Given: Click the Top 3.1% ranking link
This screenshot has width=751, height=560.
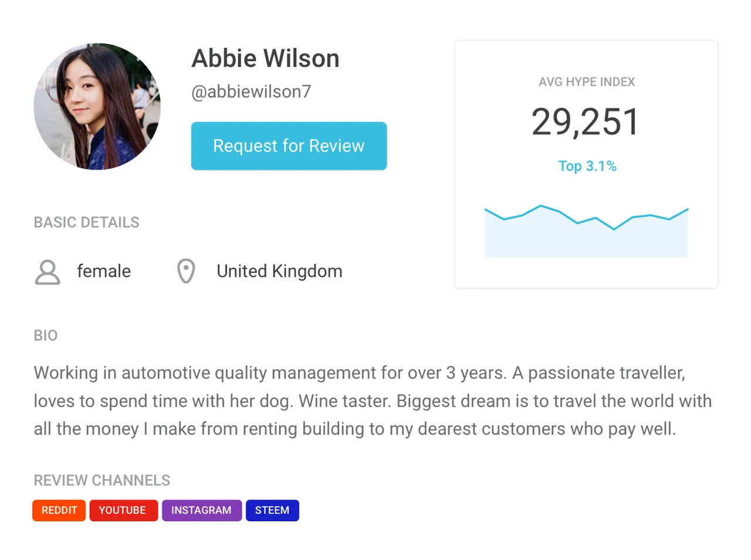Looking at the screenshot, I should [x=587, y=166].
